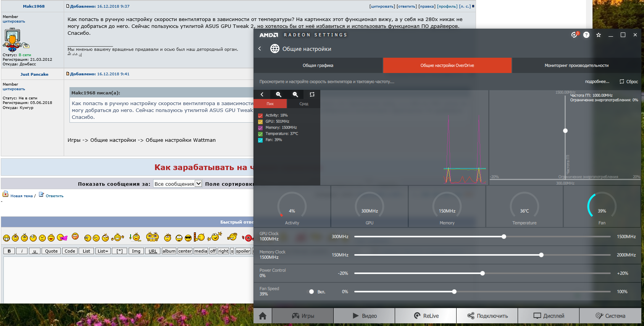The height and width of the screenshot is (326, 644).
Task: Collapse the graph panel with the chevron arrow
Action: (262, 94)
